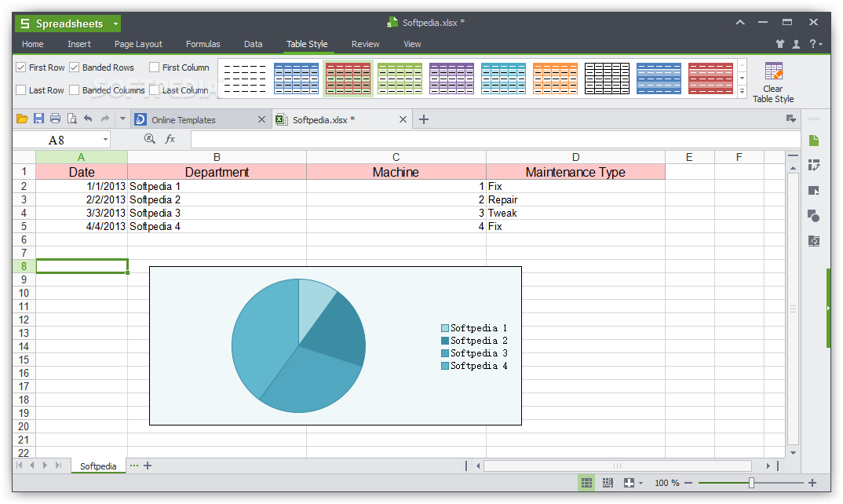The width and height of the screenshot is (843, 504).
Task: Zoom in with the plus button
Action: [x=812, y=483]
